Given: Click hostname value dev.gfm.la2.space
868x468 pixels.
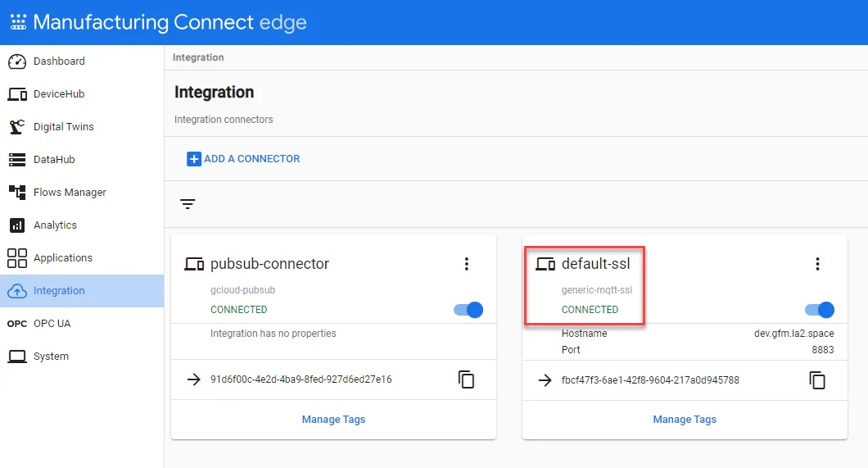Looking at the screenshot, I should click(x=793, y=334).
